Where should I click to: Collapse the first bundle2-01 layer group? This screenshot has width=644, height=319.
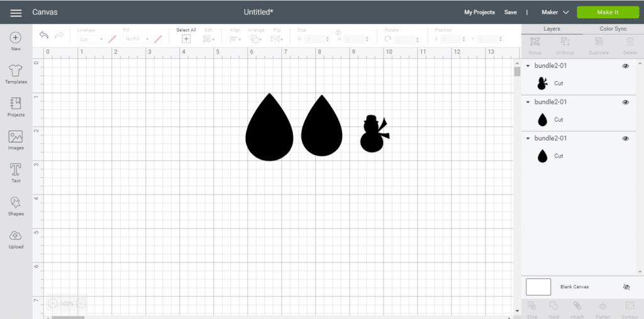528,66
